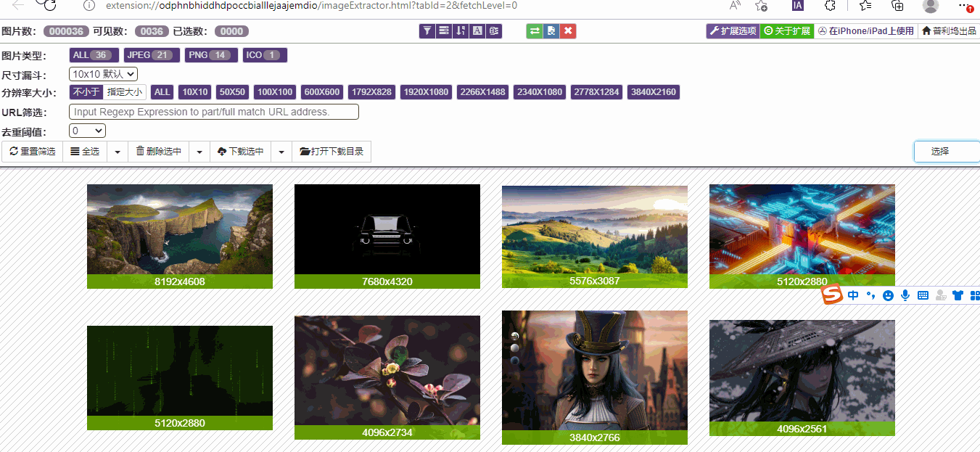Click the site information icon
Viewport: 980px width, 452px height.
(x=88, y=5)
